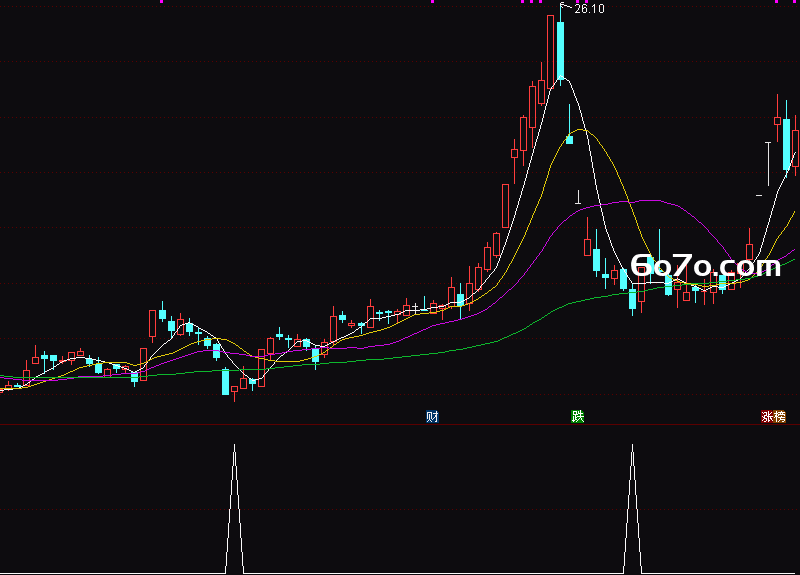Click the blue 财 financial marker

pyautogui.click(x=432, y=416)
